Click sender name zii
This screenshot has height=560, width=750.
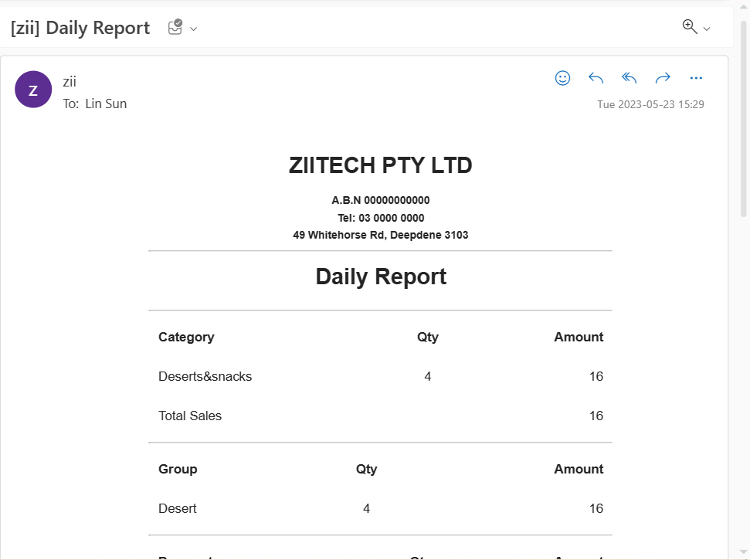pyautogui.click(x=70, y=82)
